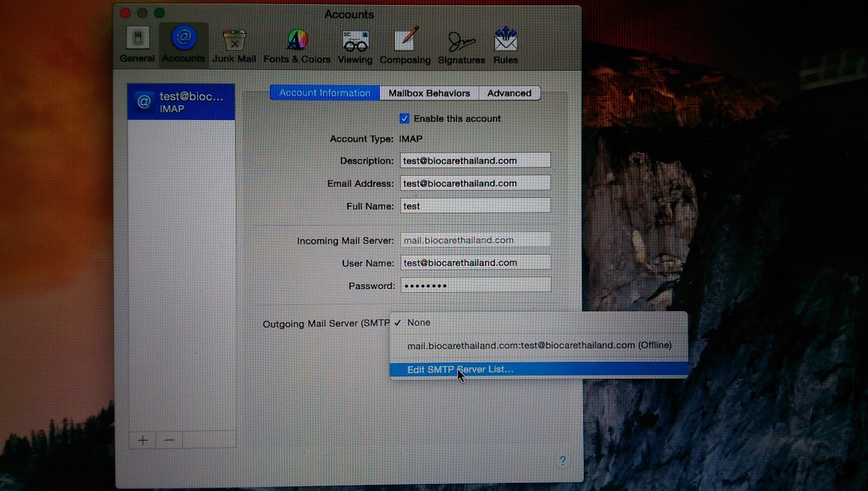Image resolution: width=868 pixels, height=491 pixels.
Task: Switch to Mailbox Behaviors tab
Action: [x=429, y=93]
